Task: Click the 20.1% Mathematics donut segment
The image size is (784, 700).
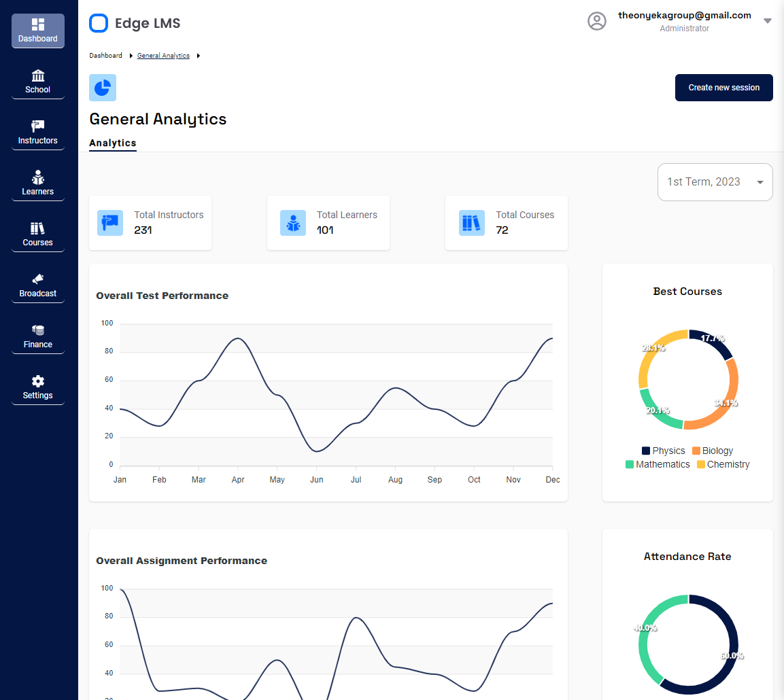Action: point(658,410)
